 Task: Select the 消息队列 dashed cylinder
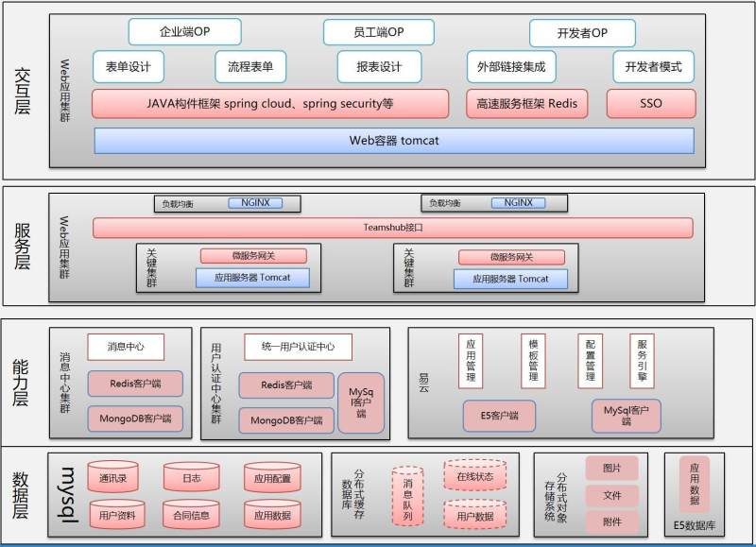pos(407,496)
